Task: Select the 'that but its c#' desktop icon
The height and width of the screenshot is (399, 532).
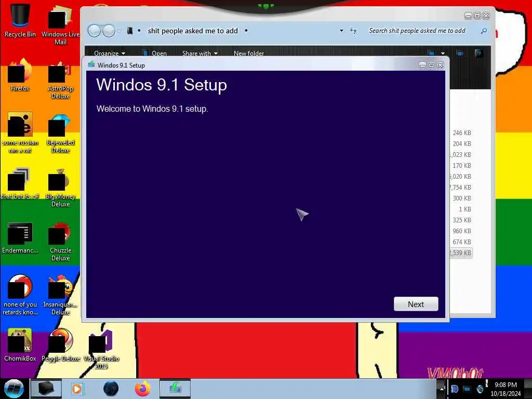Action: point(20,183)
